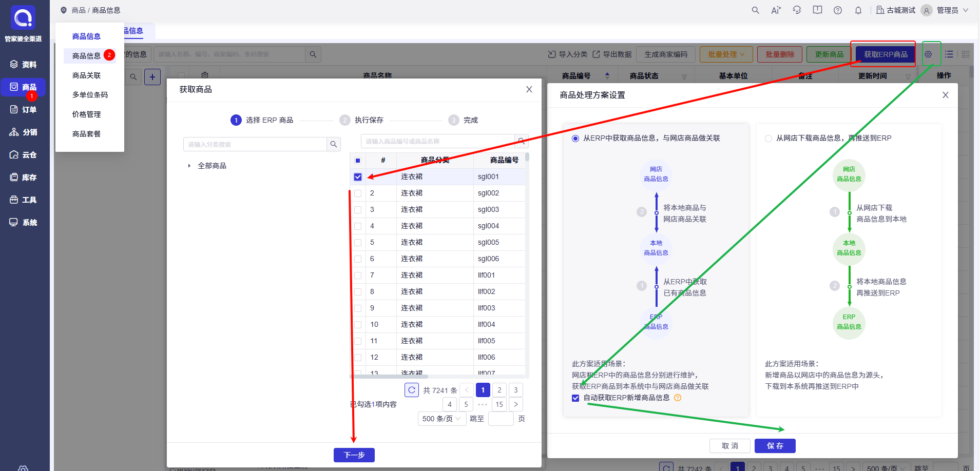
Task: Select radio 从网店下载商品信息，再推送到ERP
Action: click(768, 139)
